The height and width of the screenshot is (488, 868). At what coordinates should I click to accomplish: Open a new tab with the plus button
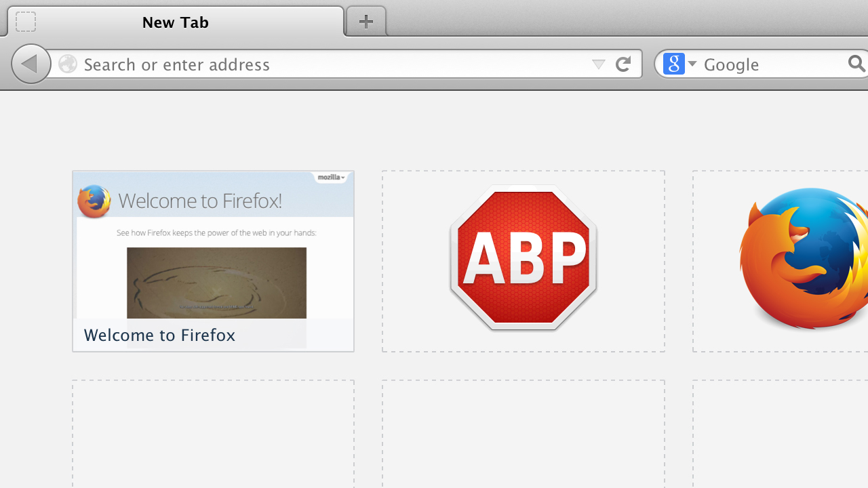(x=366, y=21)
